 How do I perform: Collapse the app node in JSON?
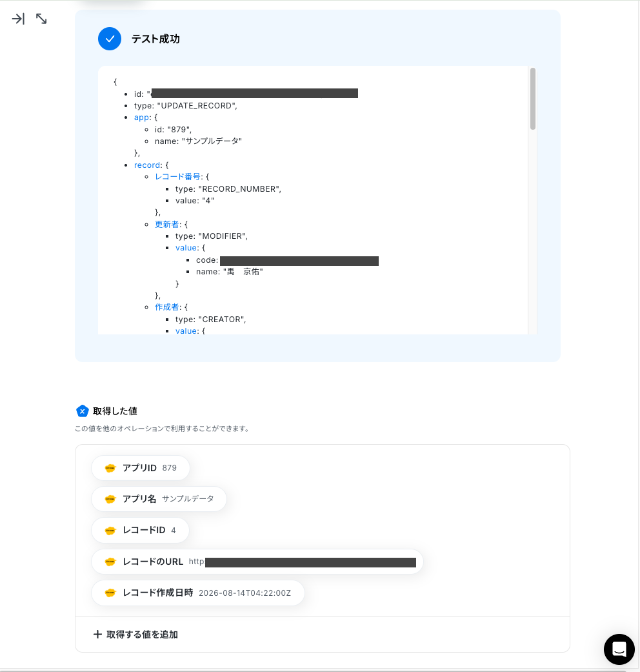[142, 117]
